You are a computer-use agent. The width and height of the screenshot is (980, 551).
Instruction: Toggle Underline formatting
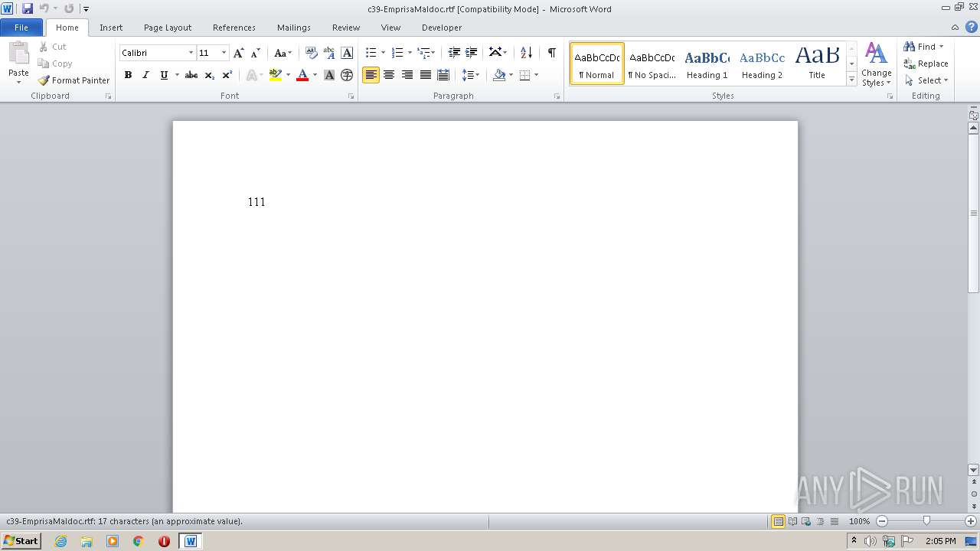(x=164, y=75)
